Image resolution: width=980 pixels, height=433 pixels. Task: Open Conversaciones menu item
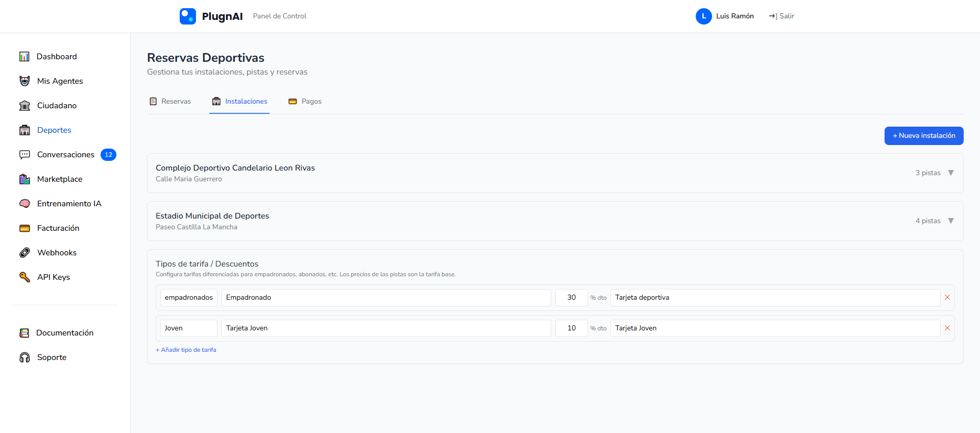(x=65, y=155)
